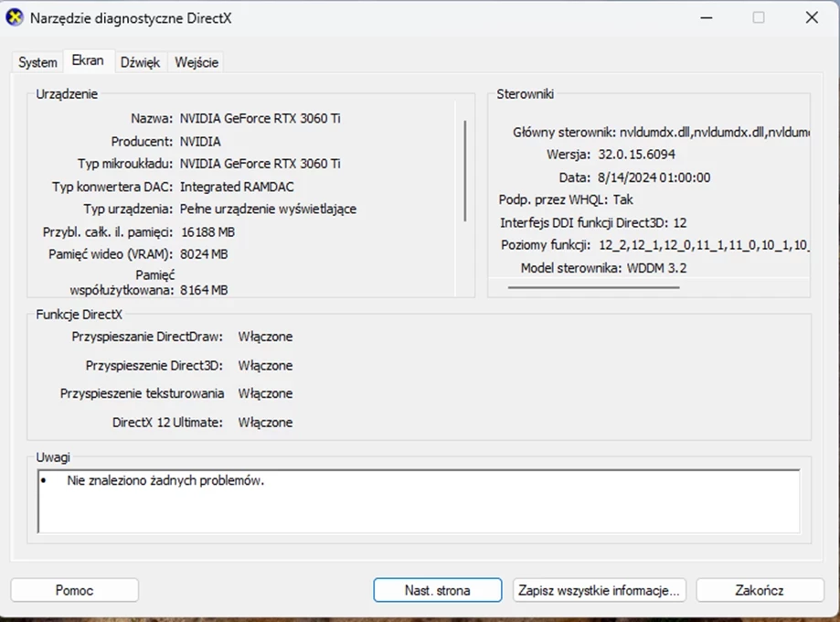Click the Model sterownika label
840x622 pixels.
(x=571, y=268)
